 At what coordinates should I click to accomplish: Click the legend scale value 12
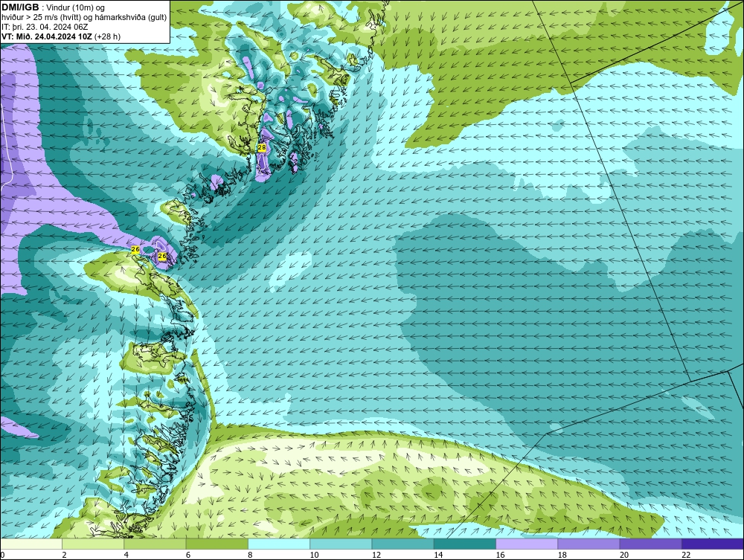pos(376,555)
